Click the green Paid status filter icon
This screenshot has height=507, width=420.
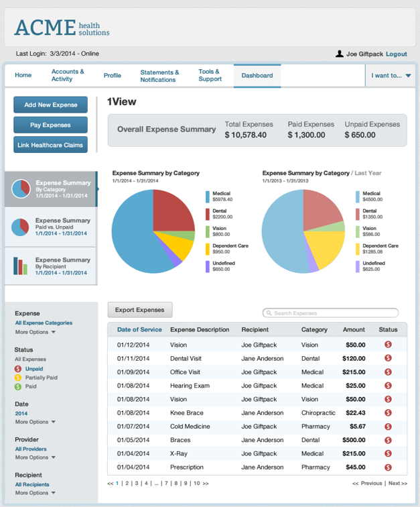tap(18, 387)
